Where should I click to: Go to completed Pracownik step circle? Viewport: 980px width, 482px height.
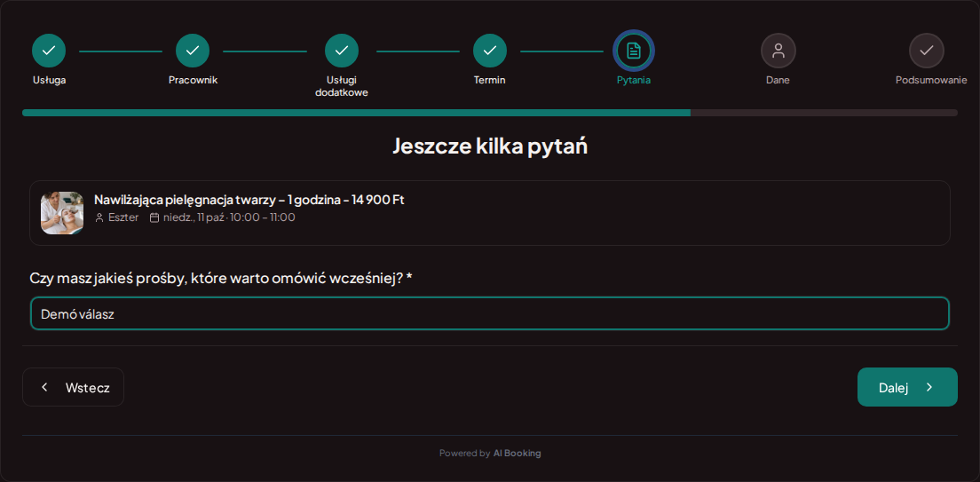[x=193, y=51]
